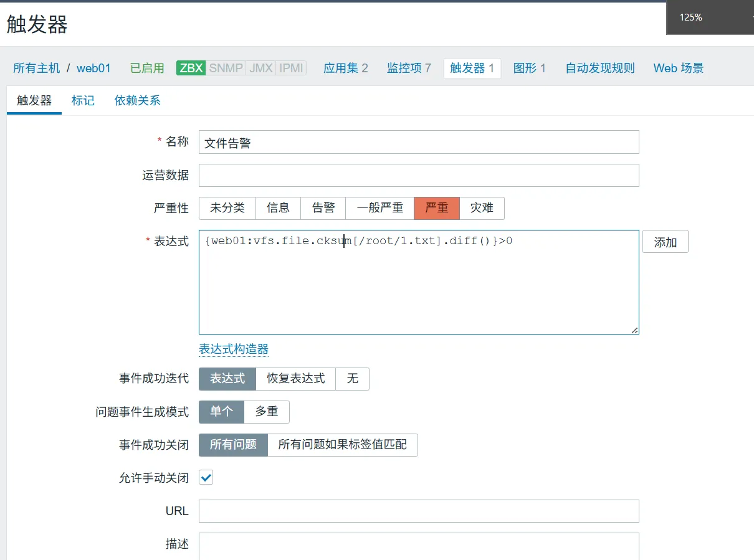Screen dimensions: 754x560
Task: Choose 恢复表达式 for 事件成功迭代
Action: tap(296, 379)
